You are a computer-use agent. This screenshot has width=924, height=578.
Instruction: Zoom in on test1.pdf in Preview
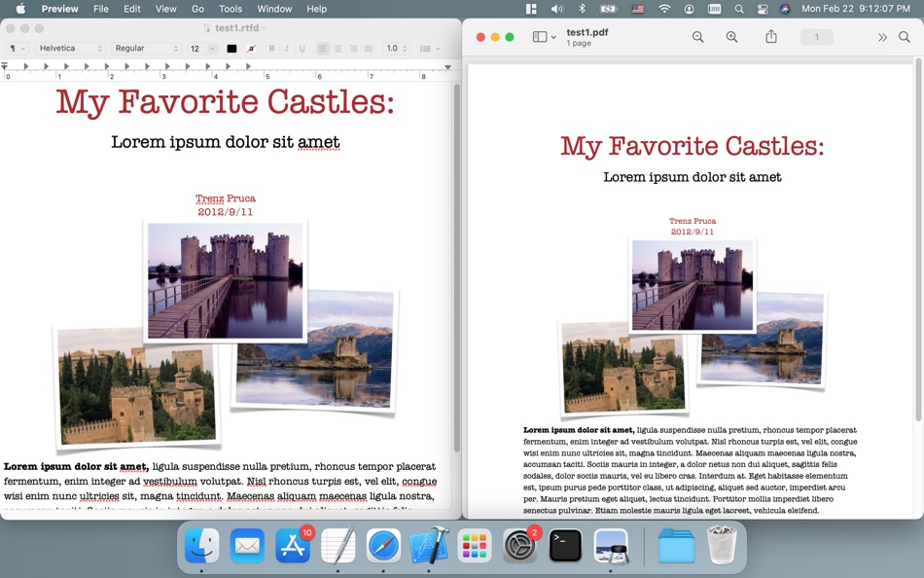tap(731, 37)
